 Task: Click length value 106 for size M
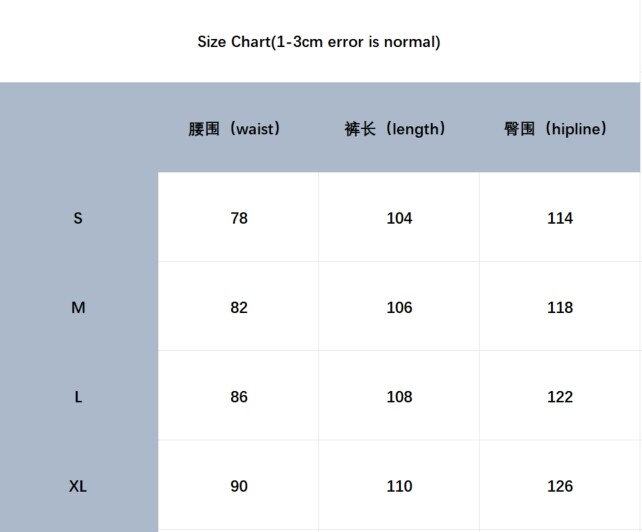point(399,308)
